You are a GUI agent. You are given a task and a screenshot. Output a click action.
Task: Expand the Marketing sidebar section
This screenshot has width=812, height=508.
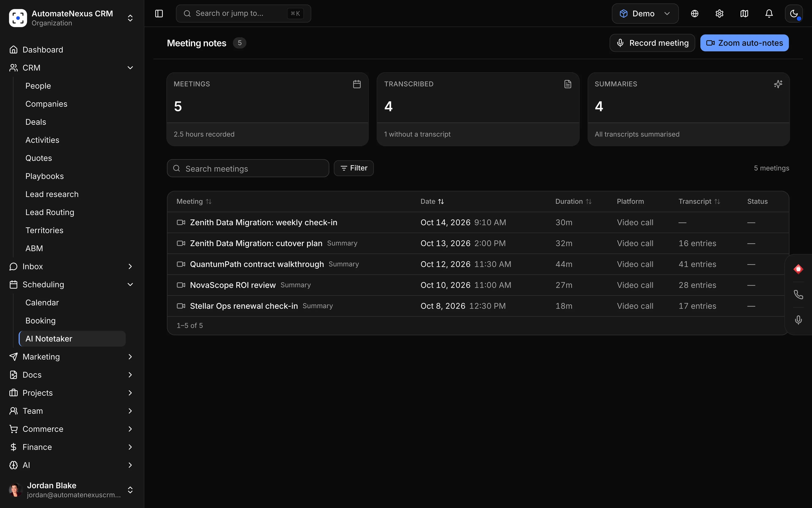[x=130, y=356]
